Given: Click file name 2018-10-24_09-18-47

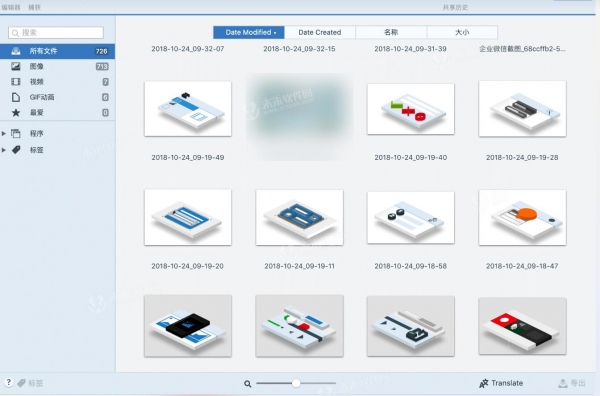Looking at the screenshot, I should 522,266.
